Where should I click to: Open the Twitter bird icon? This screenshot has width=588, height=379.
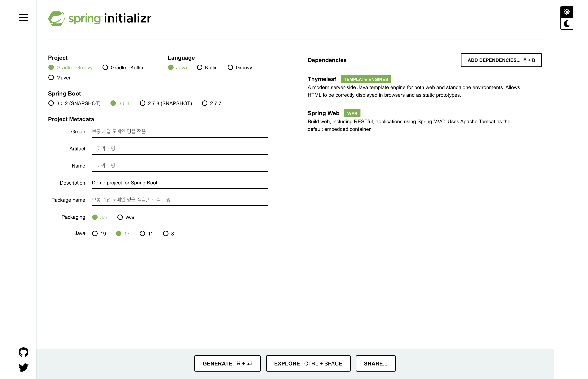23,367
